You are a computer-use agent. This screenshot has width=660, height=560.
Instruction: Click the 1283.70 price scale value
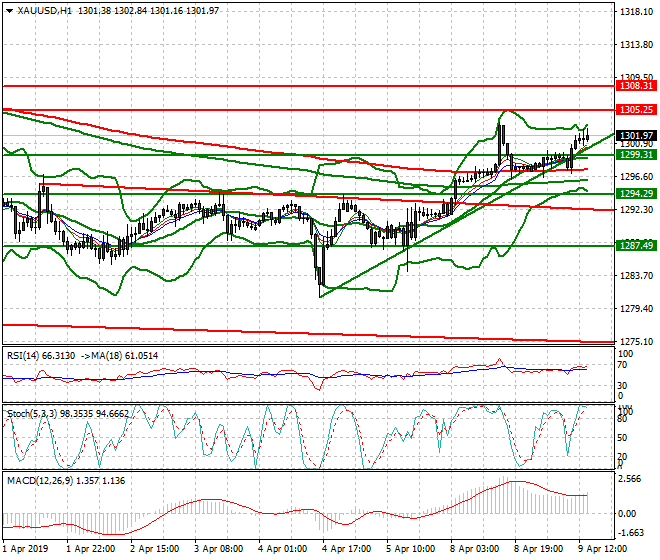pyautogui.click(x=637, y=276)
